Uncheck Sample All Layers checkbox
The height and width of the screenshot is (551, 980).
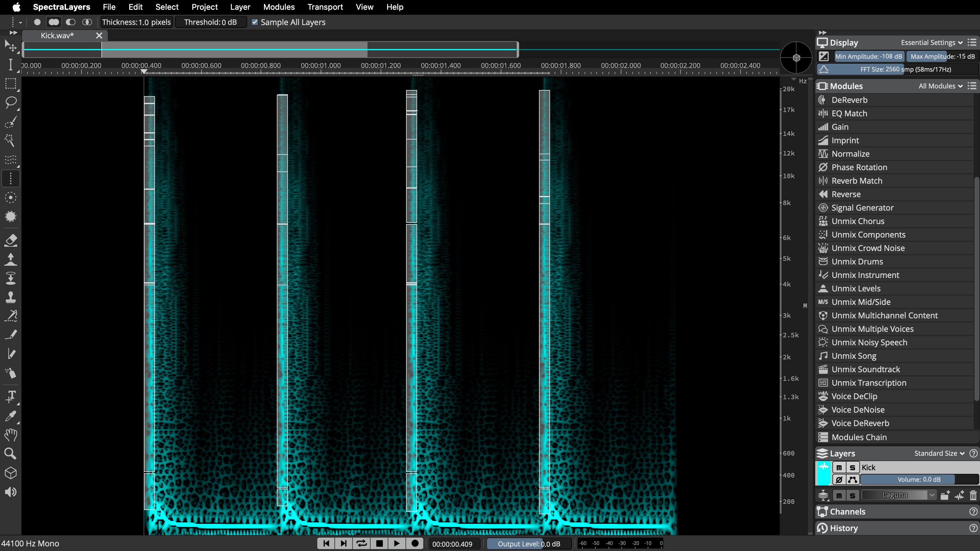pos(255,22)
